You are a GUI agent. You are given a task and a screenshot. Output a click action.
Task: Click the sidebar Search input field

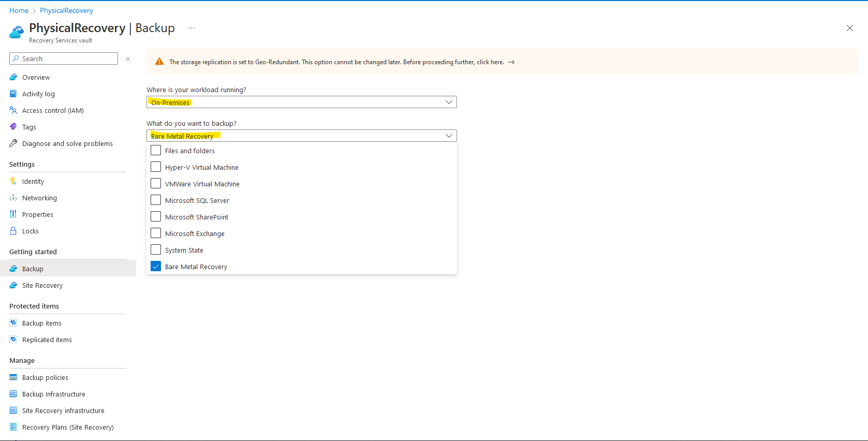[64, 58]
